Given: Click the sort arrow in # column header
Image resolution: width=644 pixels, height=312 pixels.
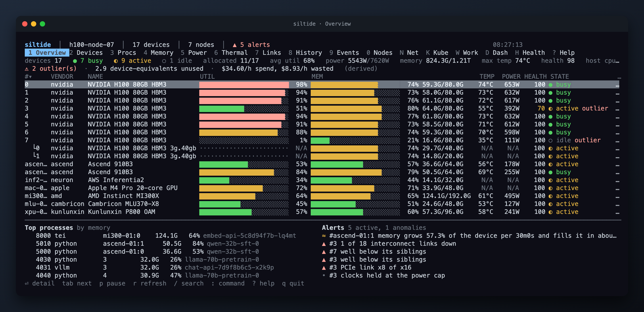Looking at the screenshot, I should [x=31, y=77].
